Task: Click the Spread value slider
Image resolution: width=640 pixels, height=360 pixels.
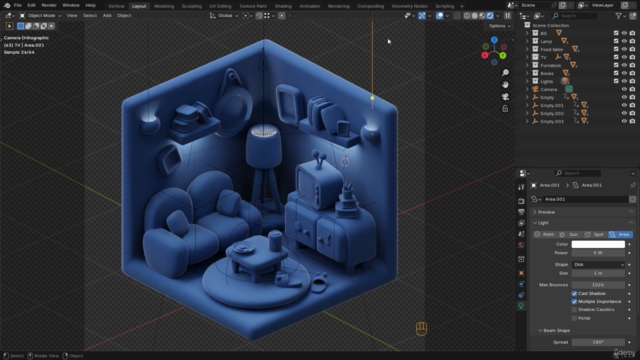Action: pos(598,342)
